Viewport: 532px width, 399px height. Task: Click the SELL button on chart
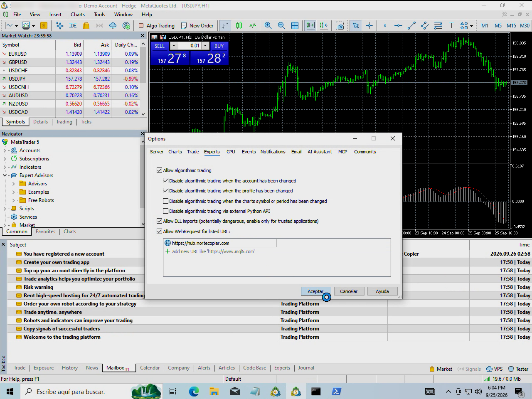coord(160,46)
